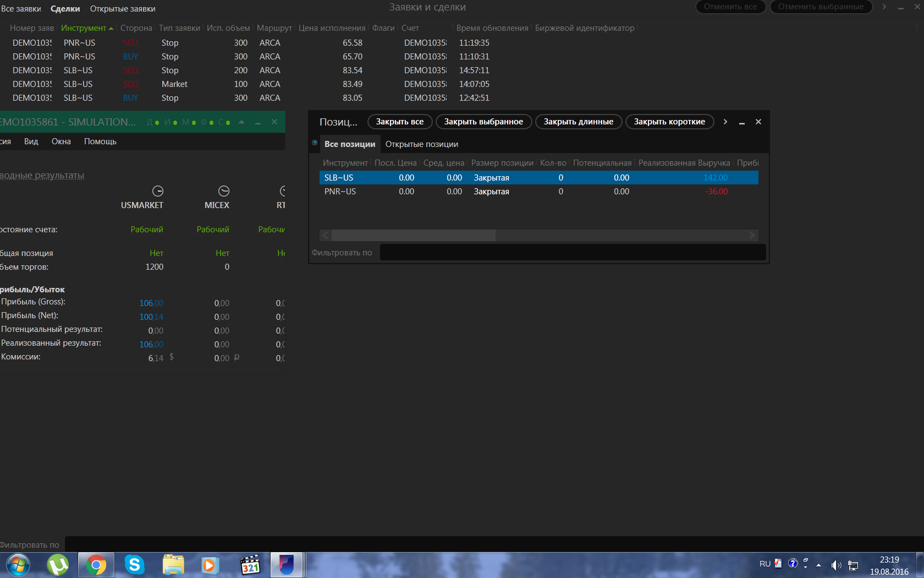Click the USMARKET clock icon

[158, 191]
